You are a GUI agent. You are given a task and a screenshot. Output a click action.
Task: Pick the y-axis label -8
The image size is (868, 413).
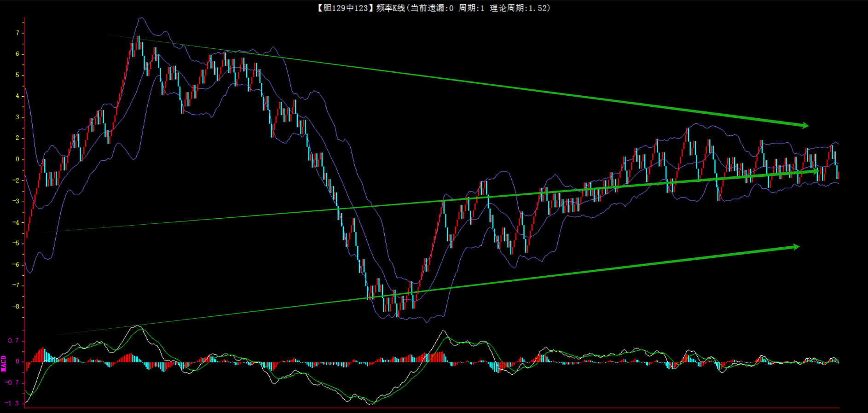point(16,307)
